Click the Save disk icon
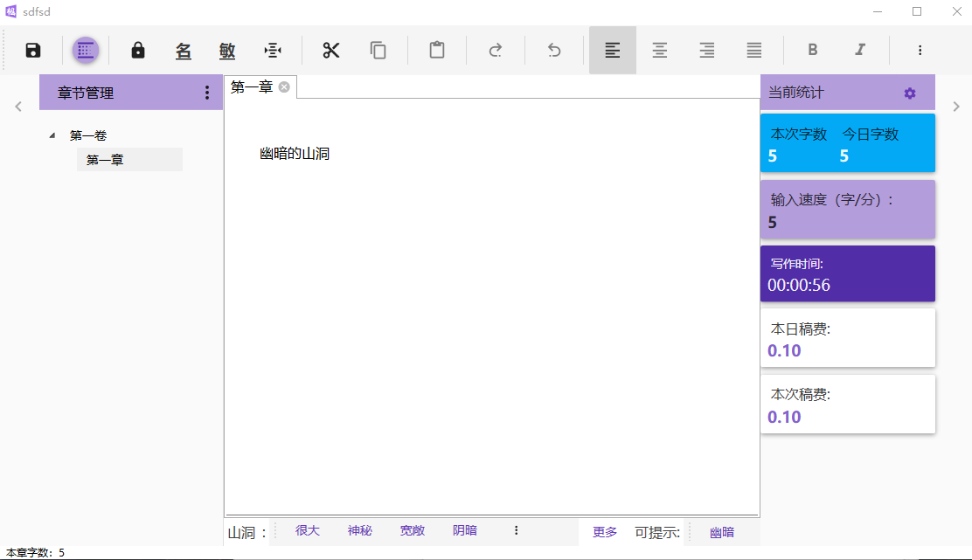Screen dimensions: 972x560 coord(33,50)
